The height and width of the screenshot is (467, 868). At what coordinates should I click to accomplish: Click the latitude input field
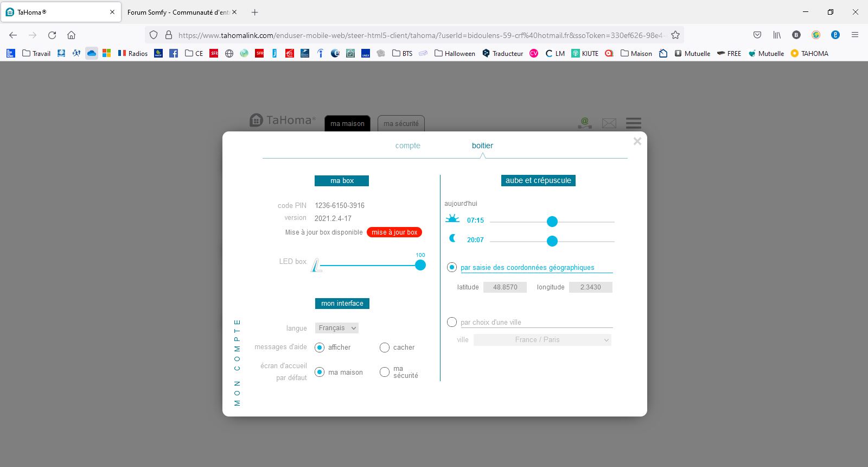click(x=505, y=287)
